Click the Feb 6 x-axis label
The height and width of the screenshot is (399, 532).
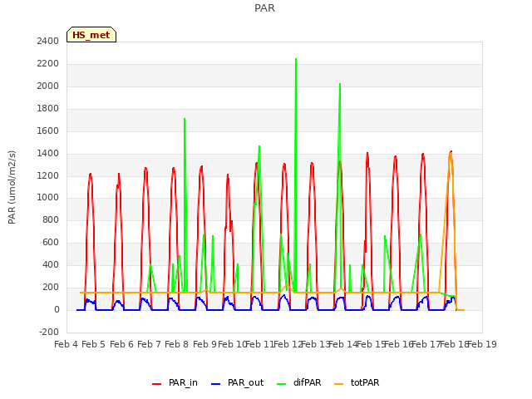pos(121,344)
